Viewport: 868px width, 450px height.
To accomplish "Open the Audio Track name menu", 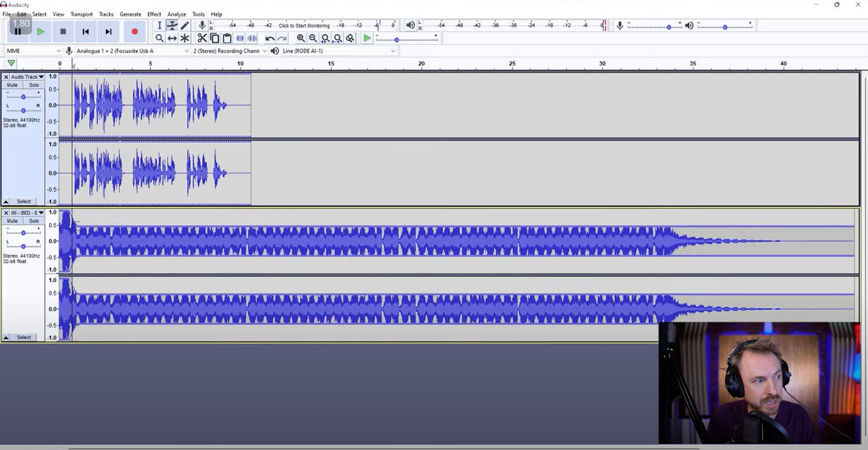I will click(27, 77).
